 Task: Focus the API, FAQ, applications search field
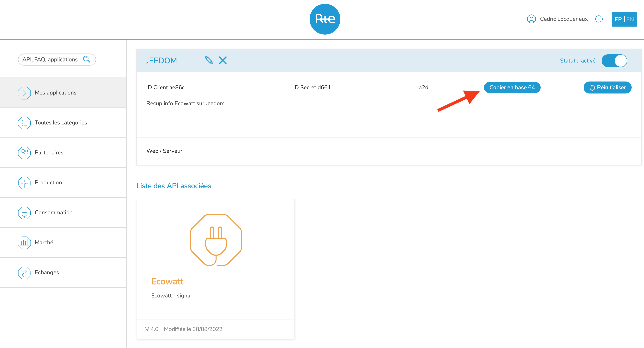[x=57, y=59]
